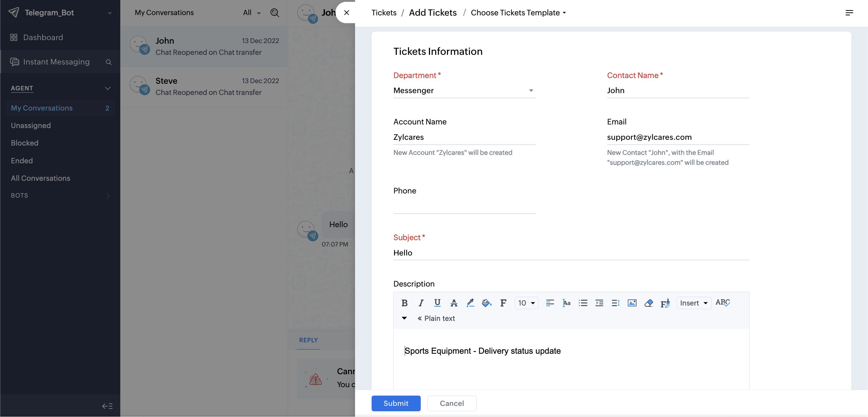Viewport: 868px width, 417px height.
Task: Run spell check with ABC icon
Action: click(x=722, y=303)
